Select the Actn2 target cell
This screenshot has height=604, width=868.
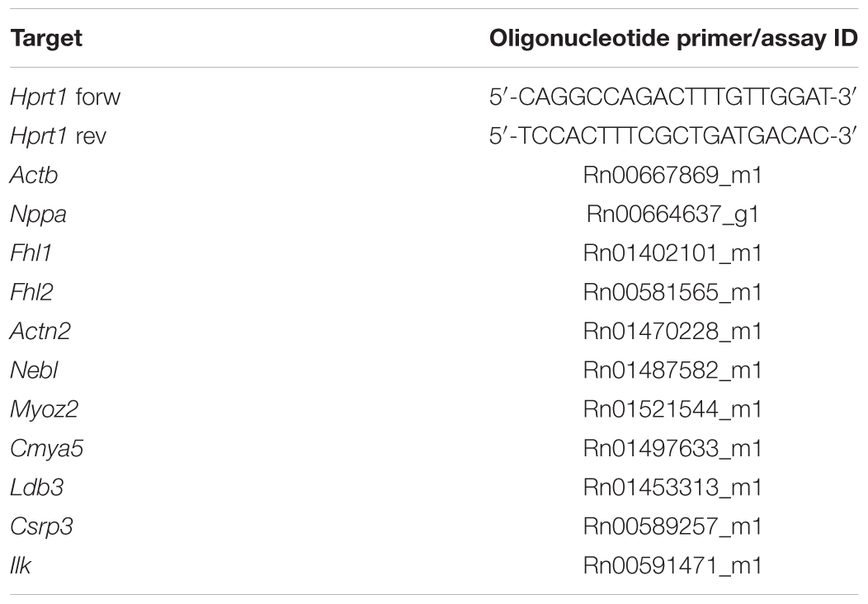[40, 331]
